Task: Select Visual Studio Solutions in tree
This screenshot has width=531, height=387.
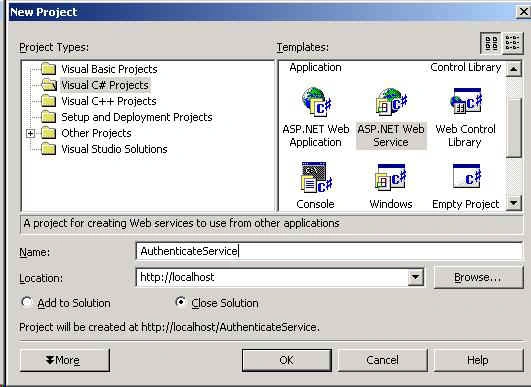Action: click(x=114, y=149)
